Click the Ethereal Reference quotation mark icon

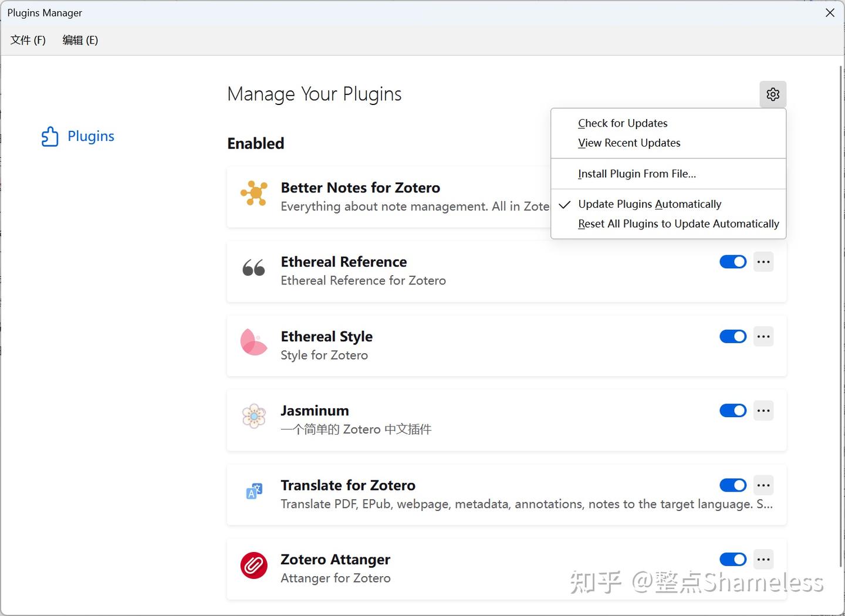click(x=253, y=268)
